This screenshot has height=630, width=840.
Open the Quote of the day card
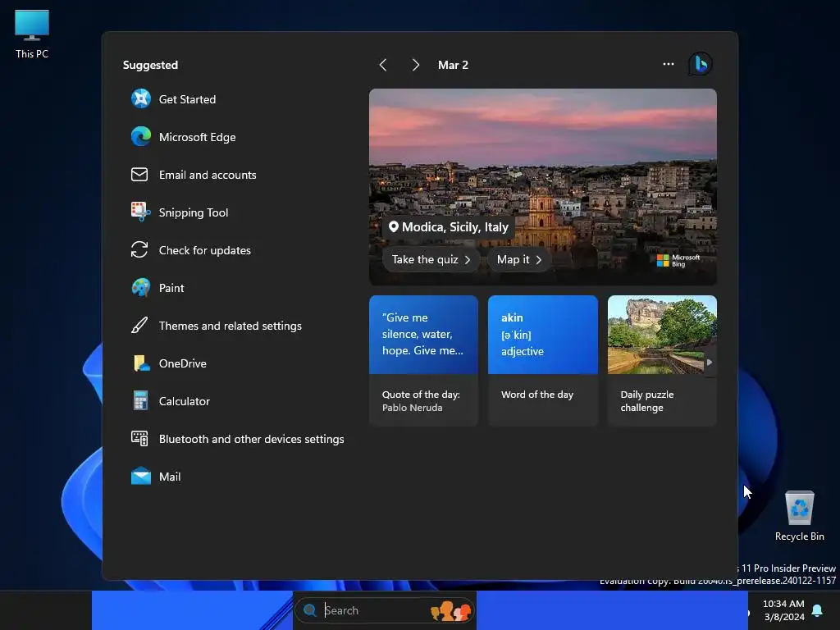tap(423, 361)
